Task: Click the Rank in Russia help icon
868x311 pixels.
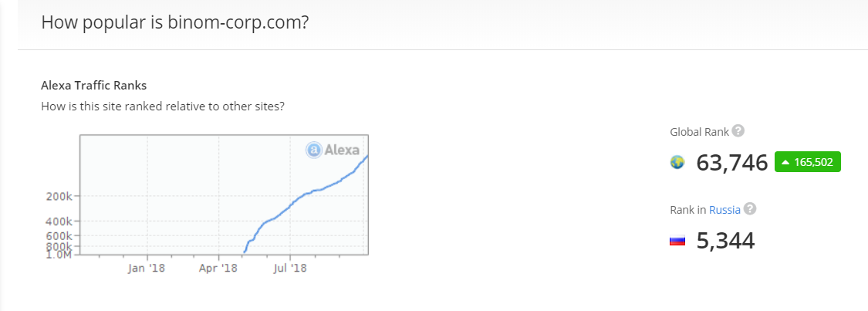Action: tap(750, 209)
